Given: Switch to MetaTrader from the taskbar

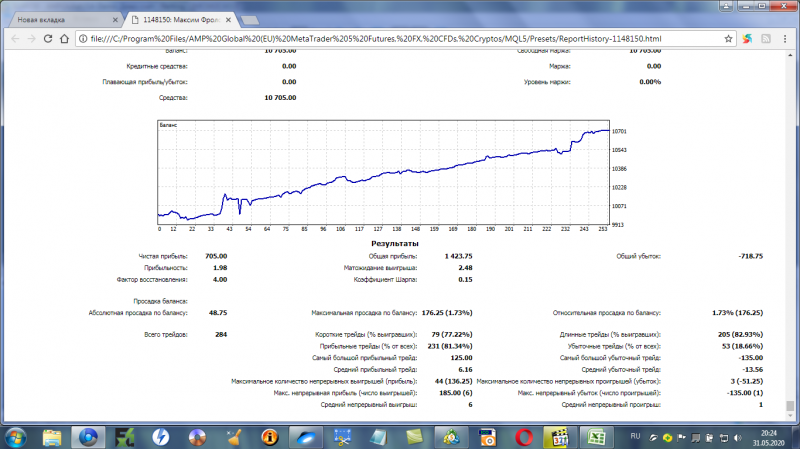Looking at the screenshot, I should [451, 438].
